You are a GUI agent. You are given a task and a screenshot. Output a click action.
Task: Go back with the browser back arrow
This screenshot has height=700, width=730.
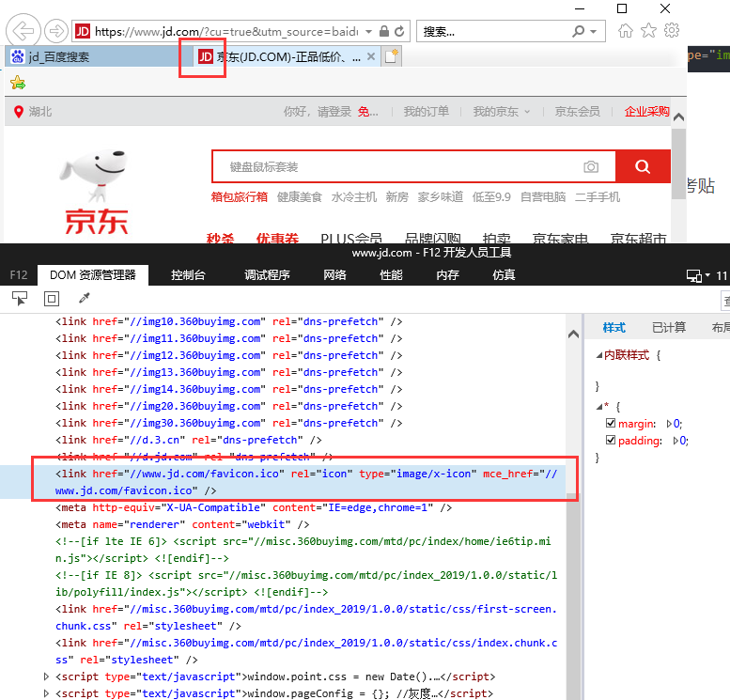click(x=23, y=31)
